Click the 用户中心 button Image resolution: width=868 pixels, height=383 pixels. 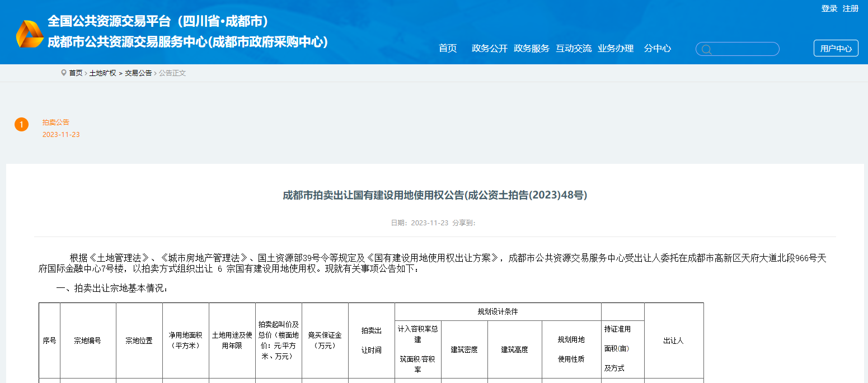click(836, 49)
